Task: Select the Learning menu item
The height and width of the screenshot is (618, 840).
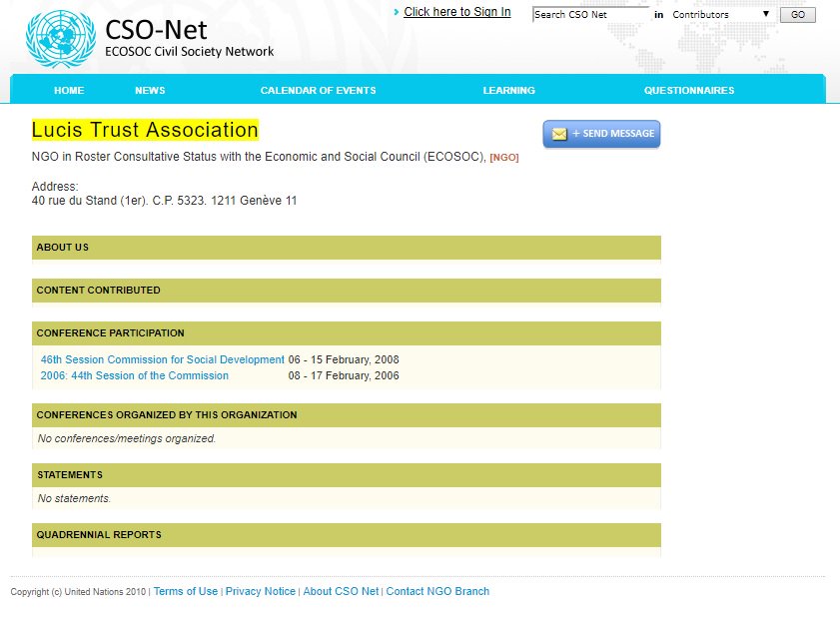Action: [x=509, y=91]
